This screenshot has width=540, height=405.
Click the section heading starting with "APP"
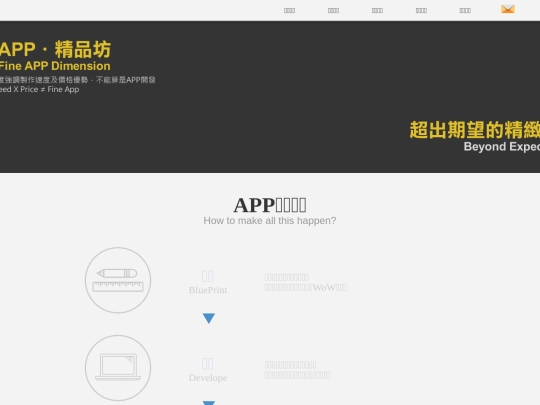270,205
